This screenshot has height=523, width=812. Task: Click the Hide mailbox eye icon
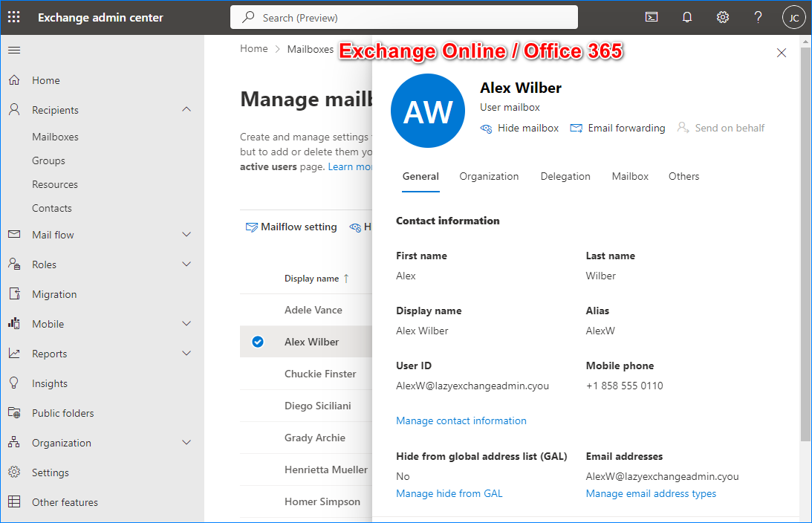click(x=486, y=129)
